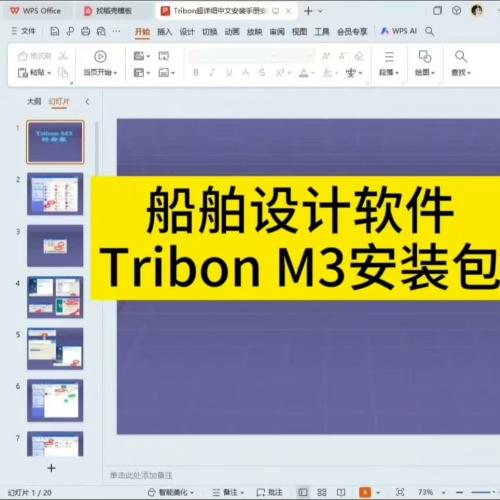Switch to the 审阅 ribbon tab
The width and height of the screenshot is (500, 500).
coord(277,32)
